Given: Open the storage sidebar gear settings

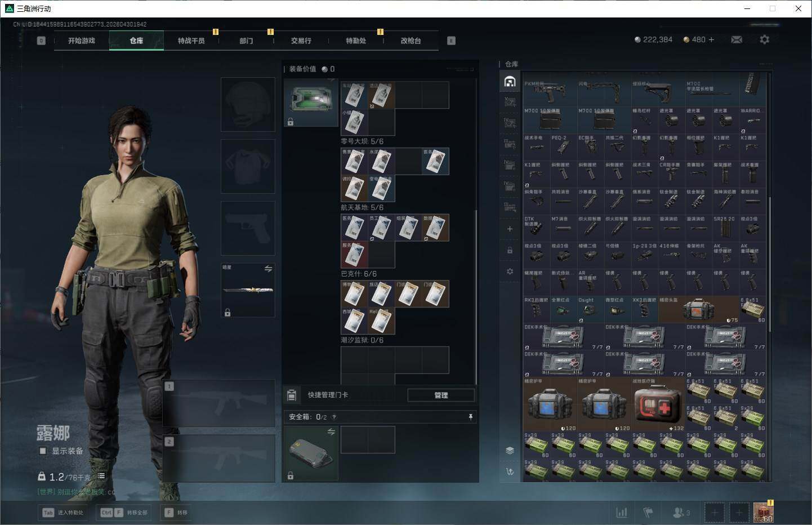Looking at the screenshot, I should pos(510,271).
